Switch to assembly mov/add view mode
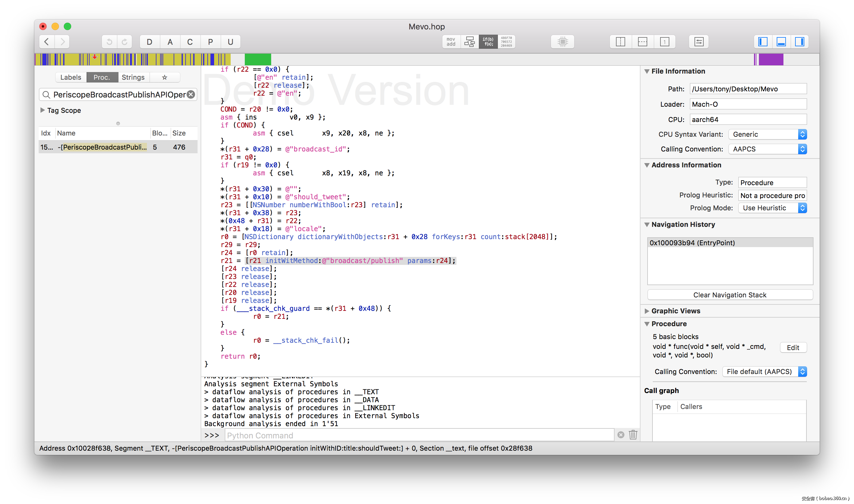 pos(451,42)
